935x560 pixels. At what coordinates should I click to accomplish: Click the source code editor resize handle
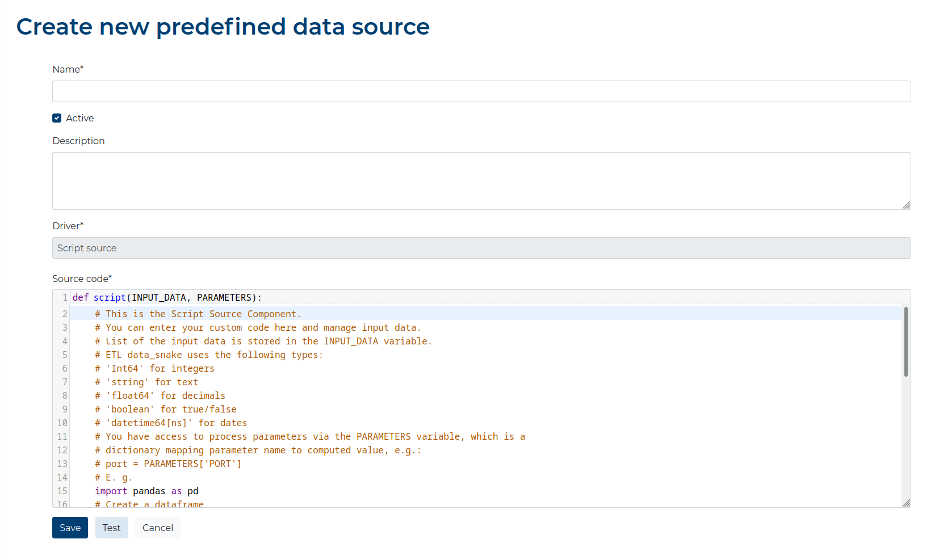tap(906, 503)
